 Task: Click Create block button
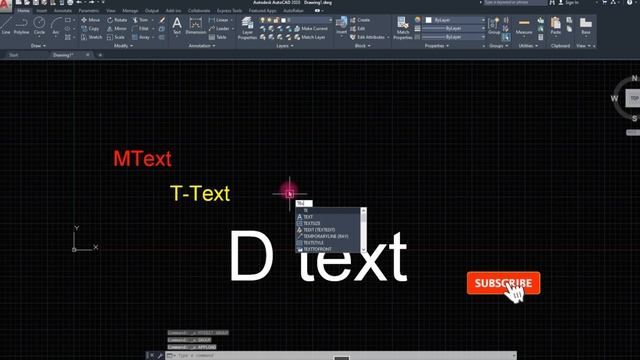(x=360, y=20)
